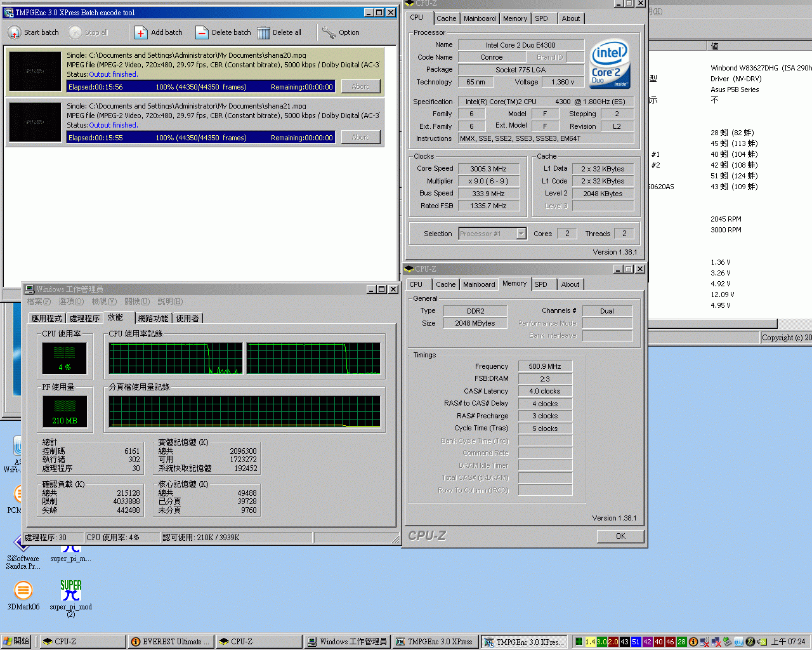Switch to Mainboard tab in upper CPU-Z
Image resolution: width=812 pixels, height=650 pixels.
[x=480, y=18]
